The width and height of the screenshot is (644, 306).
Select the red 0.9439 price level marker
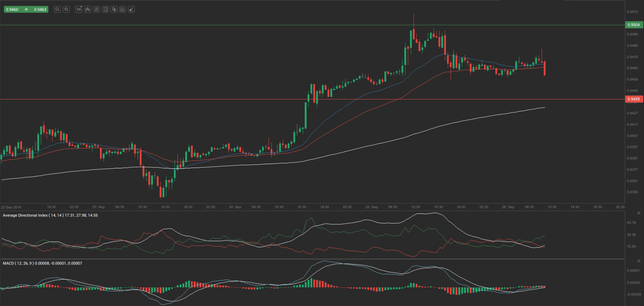(x=634, y=99)
